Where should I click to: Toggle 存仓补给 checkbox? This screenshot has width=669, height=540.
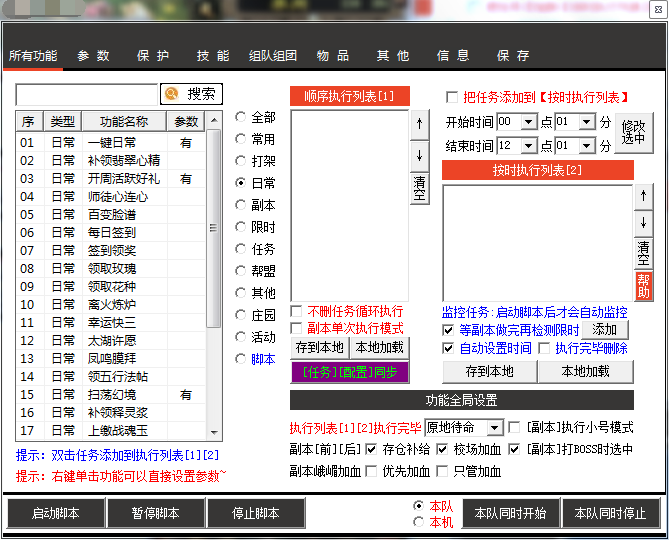[x=371, y=449]
